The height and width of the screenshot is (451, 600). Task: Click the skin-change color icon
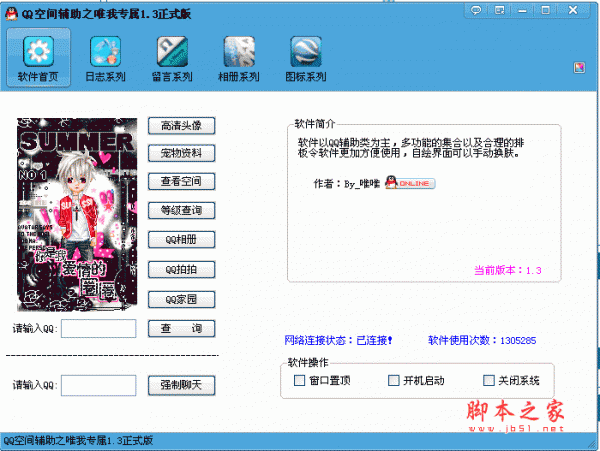pos(579,68)
